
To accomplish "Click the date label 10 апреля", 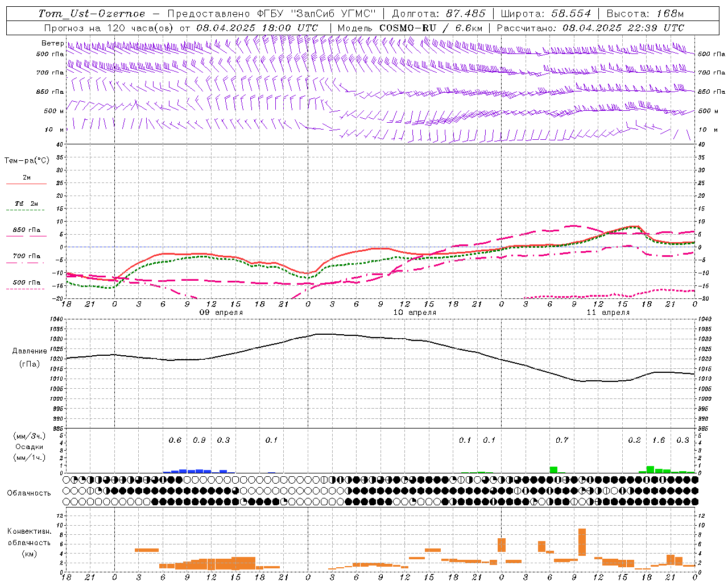I will [415, 313].
